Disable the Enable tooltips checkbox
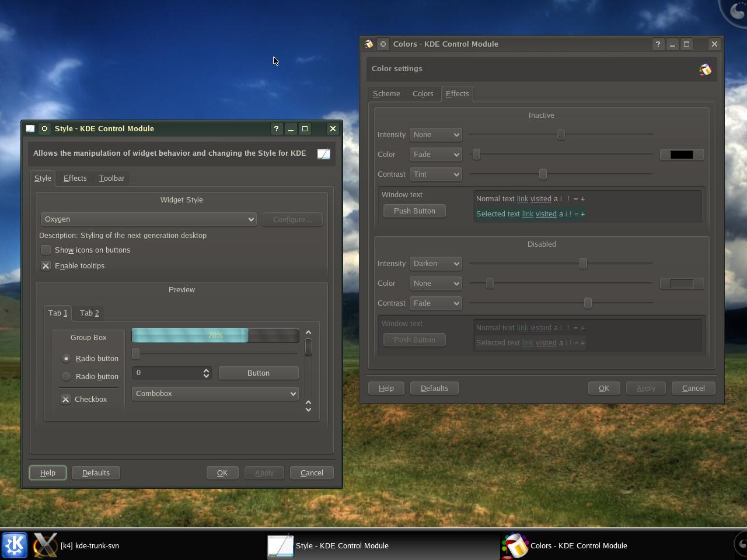 click(x=46, y=265)
